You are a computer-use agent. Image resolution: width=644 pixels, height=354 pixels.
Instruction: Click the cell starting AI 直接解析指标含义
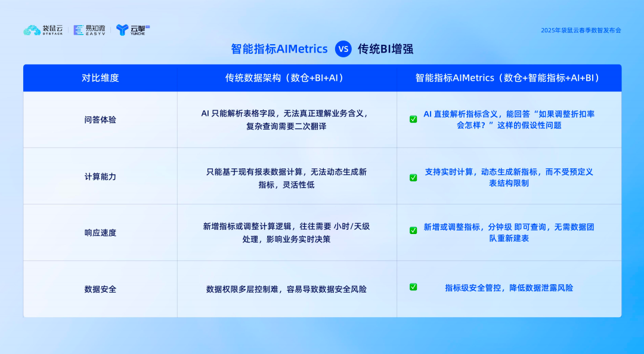pos(509,119)
